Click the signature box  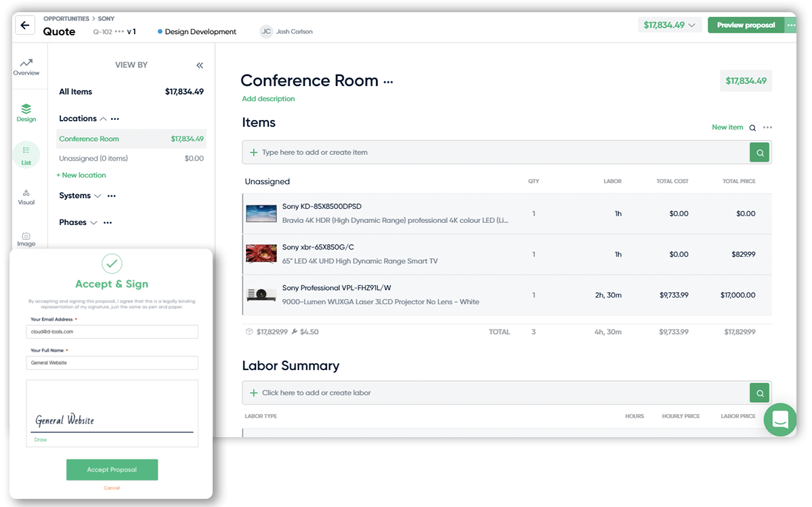(x=112, y=413)
